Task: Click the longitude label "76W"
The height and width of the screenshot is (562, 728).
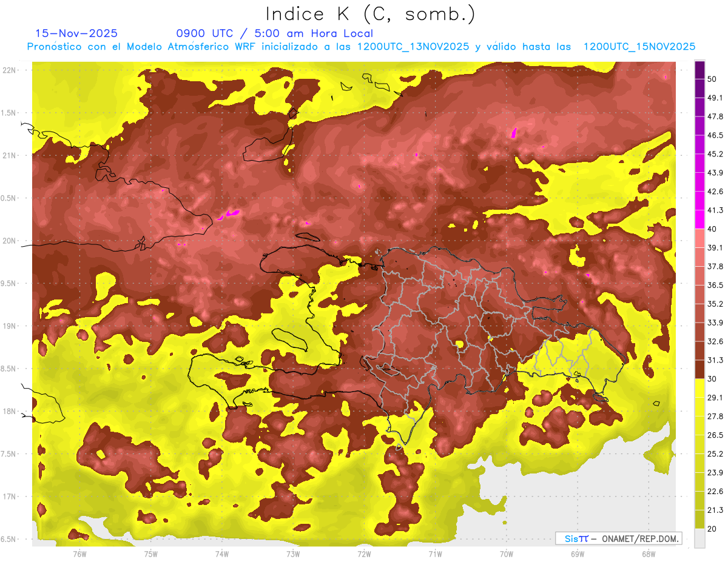Action: click(79, 554)
